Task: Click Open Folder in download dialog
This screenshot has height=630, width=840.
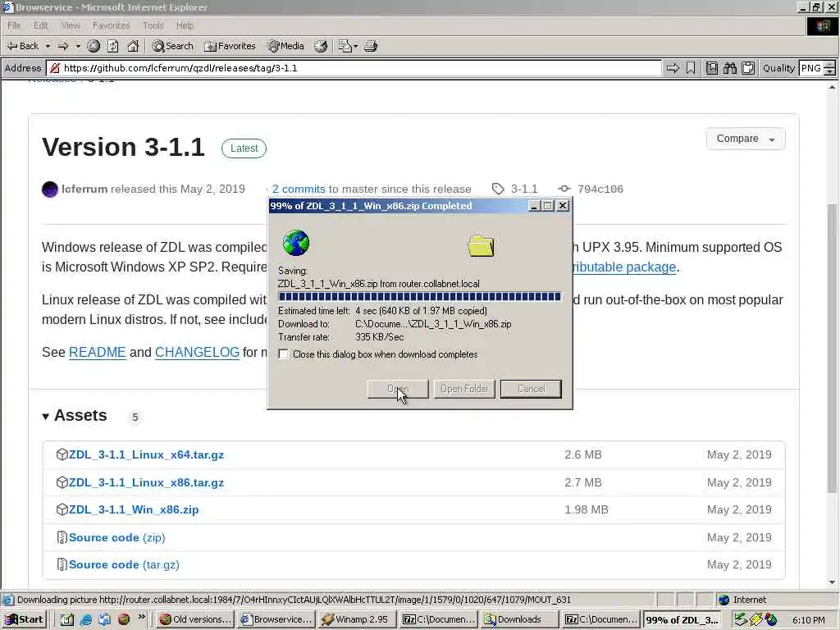Action: (x=464, y=389)
